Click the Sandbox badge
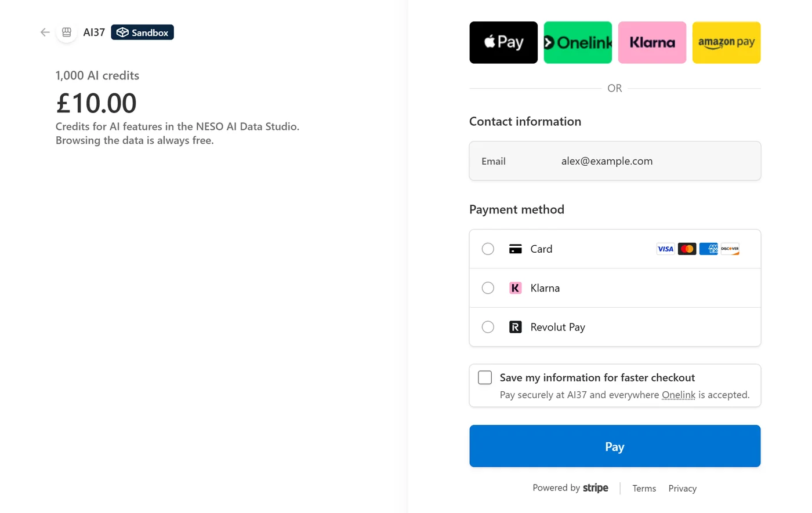The height and width of the screenshot is (513, 812). click(142, 32)
